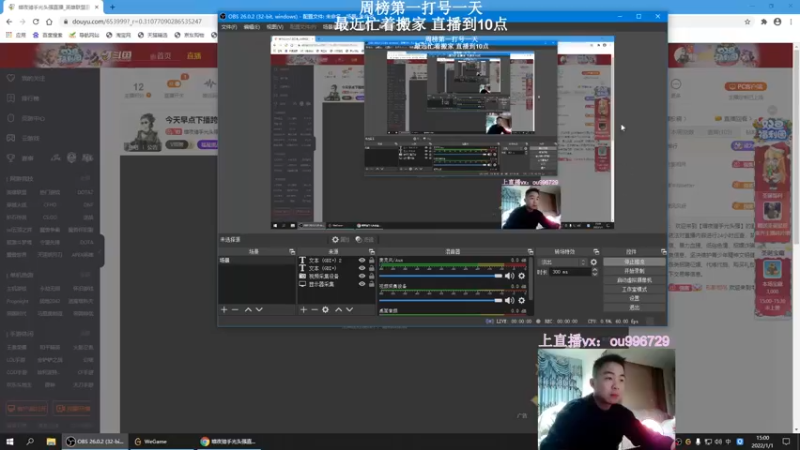Screen dimensions: 800x450
Task: Go back in the Chrome browser
Action: (x=9, y=21)
